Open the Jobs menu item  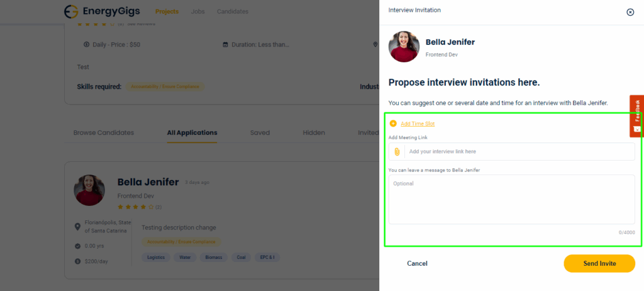pyautogui.click(x=197, y=11)
